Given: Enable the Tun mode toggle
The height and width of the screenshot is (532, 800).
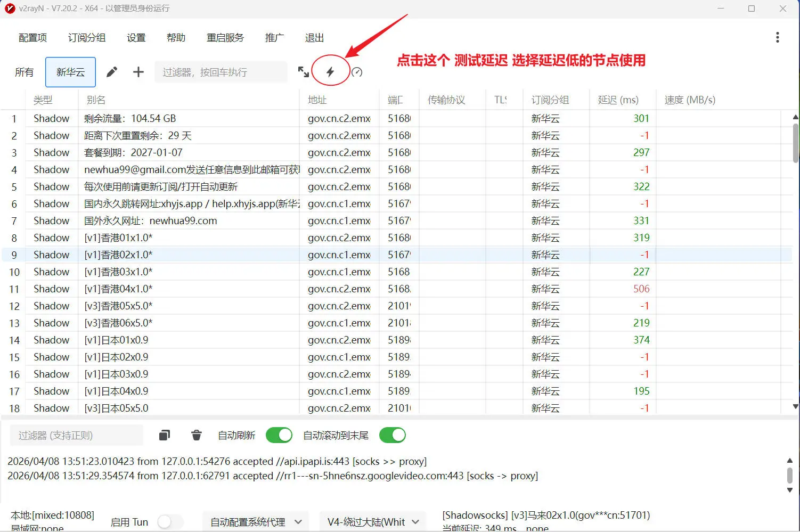Looking at the screenshot, I should pyautogui.click(x=171, y=522).
